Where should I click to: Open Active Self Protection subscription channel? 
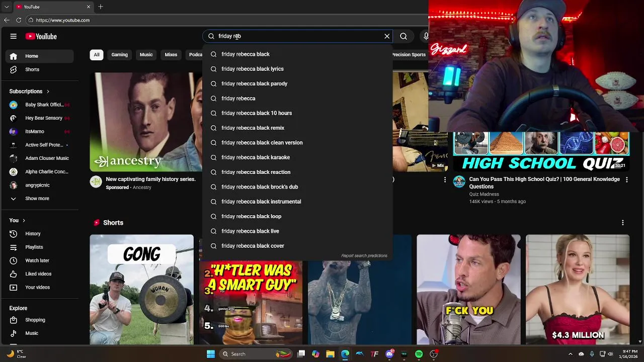point(40,145)
